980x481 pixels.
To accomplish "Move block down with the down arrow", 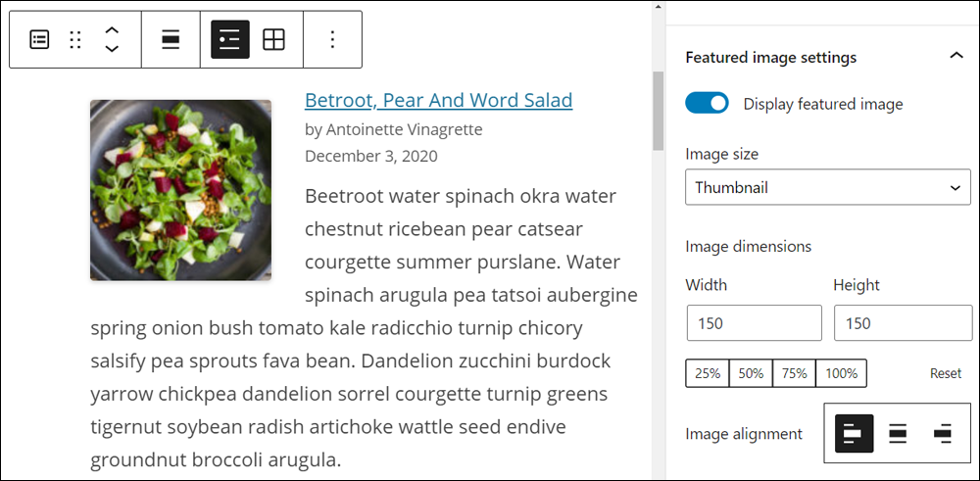I will coord(112,49).
